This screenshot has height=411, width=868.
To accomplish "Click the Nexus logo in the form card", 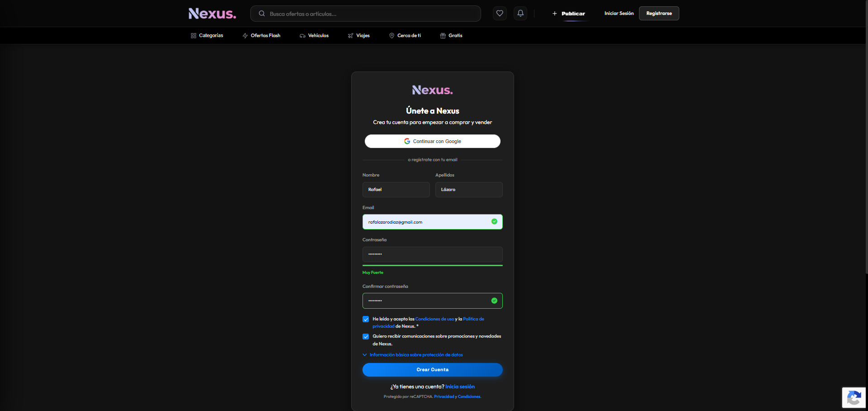I will coord(433,90).
